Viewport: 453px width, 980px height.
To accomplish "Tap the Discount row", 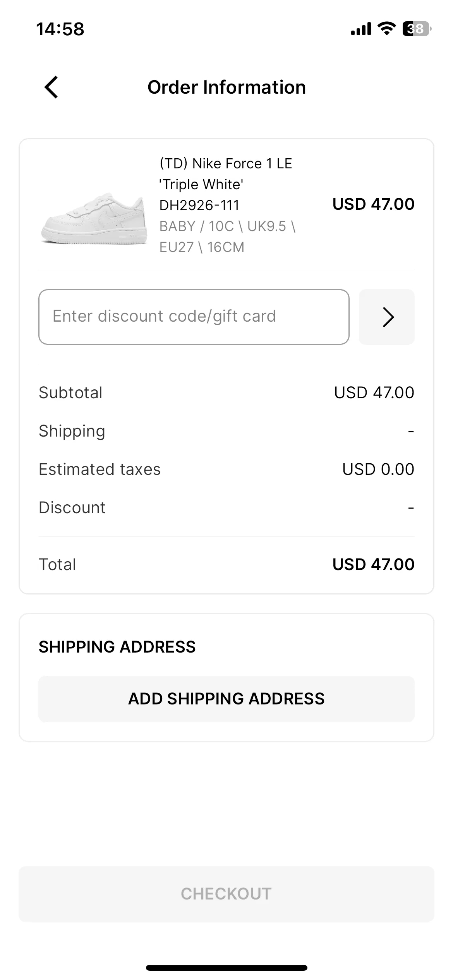I will (226, 507).
